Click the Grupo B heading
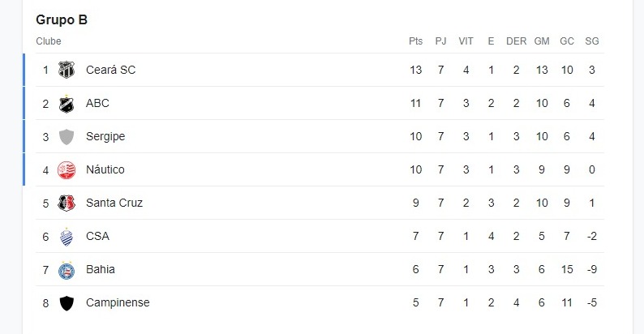 pyautogui.click(x=62, y=19)
